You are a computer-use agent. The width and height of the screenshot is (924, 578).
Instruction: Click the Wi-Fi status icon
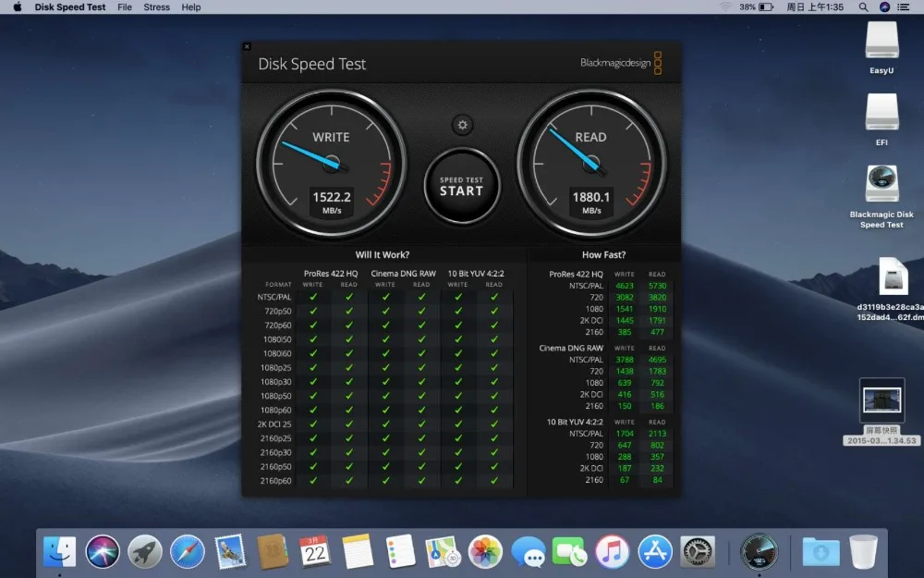724,7
